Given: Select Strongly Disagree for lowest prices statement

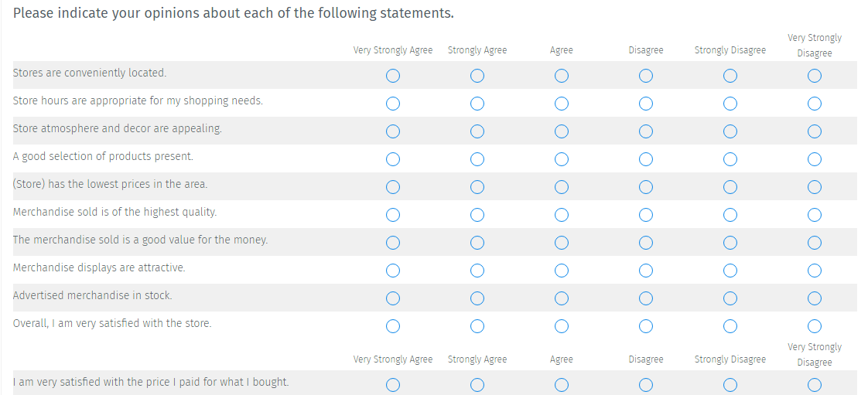Looking at the screenshot, I should pos(730,187).
